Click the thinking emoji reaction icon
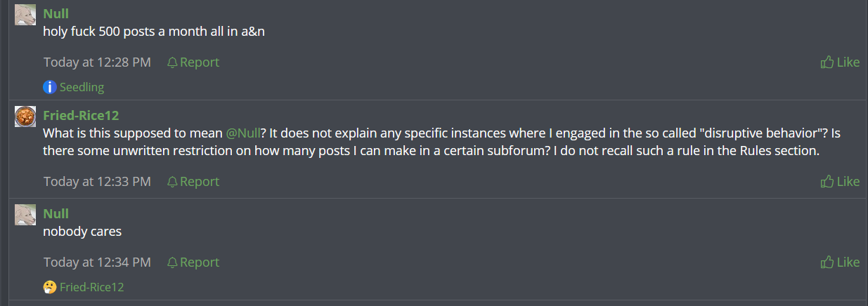Viewport: 868px width, 306px height. coord(49,287)
